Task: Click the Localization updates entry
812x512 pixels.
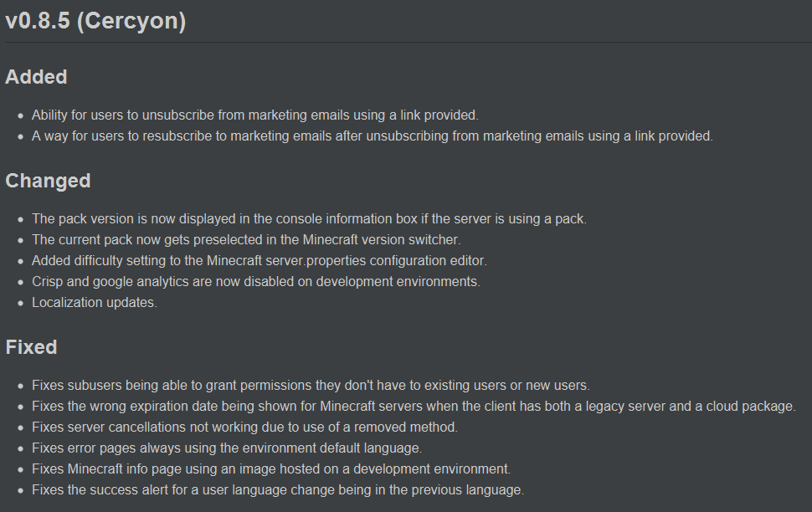Action: [x=95, y=302]
